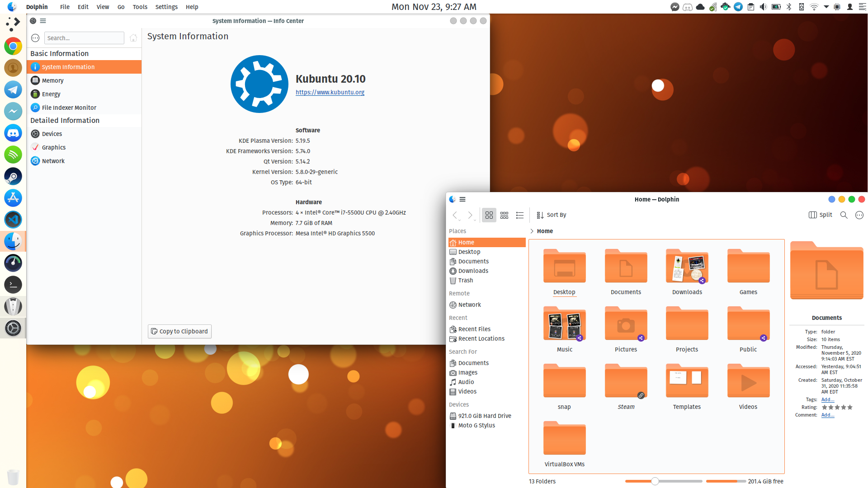This screenshot has width=868, height=488.
Task: Expand the system tray hidden icons arrow
Action: click(826, 7)
